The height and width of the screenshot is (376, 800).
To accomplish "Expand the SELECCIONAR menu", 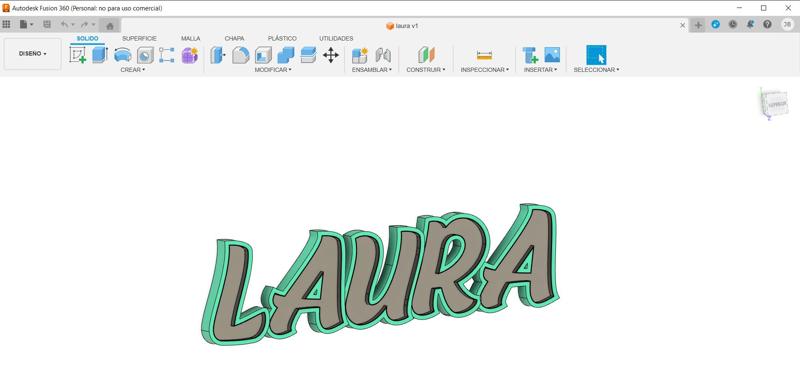I will 596,69.
